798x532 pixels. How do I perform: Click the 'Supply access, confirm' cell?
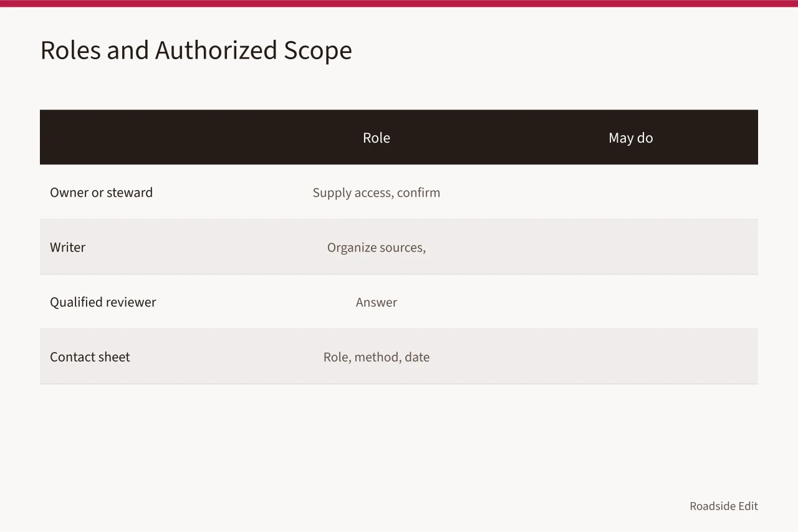[377, 192]
